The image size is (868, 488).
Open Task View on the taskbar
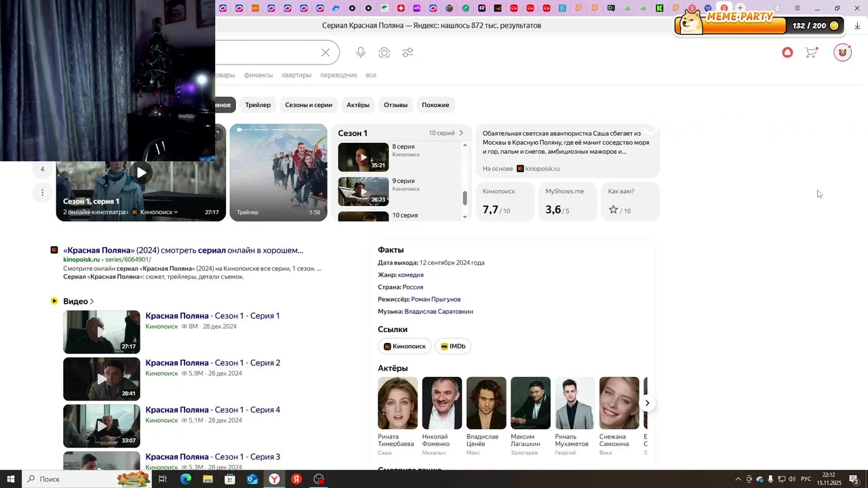pos(163,479)
